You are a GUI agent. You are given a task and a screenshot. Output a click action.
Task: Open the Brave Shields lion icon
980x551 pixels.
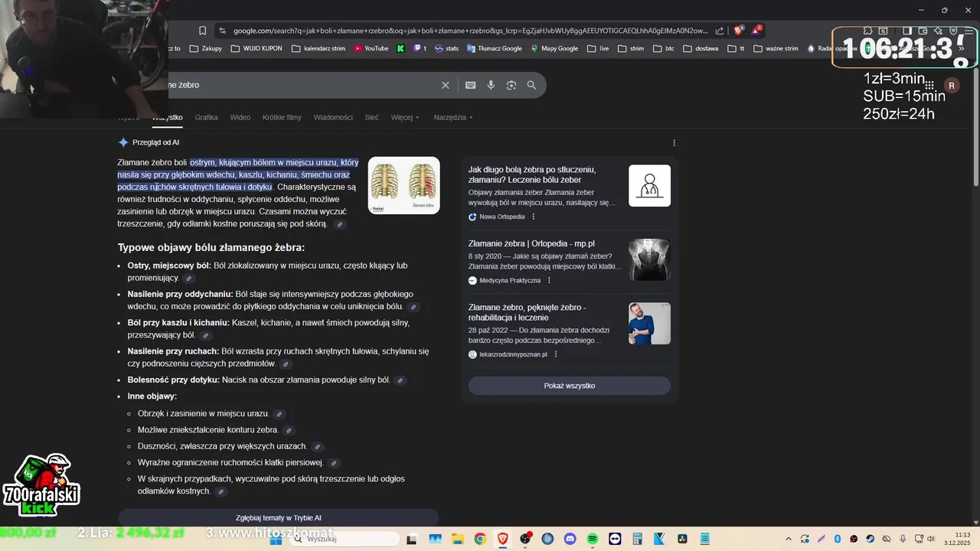(738, 31)
